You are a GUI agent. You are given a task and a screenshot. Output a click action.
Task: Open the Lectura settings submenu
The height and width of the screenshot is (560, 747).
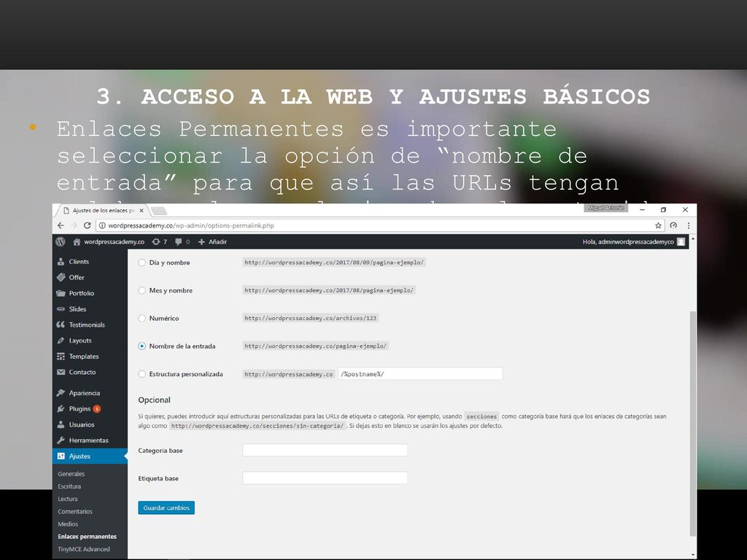68,499
